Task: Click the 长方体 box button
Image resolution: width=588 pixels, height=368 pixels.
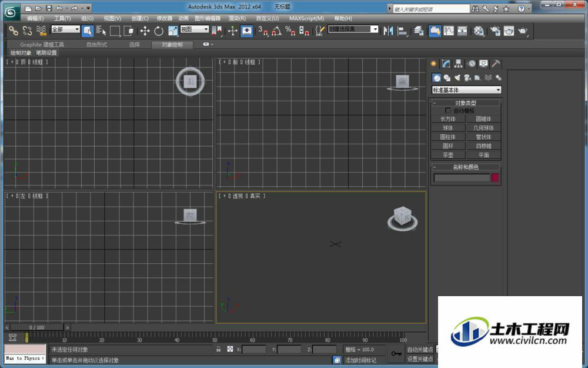Action: (448, 119)
